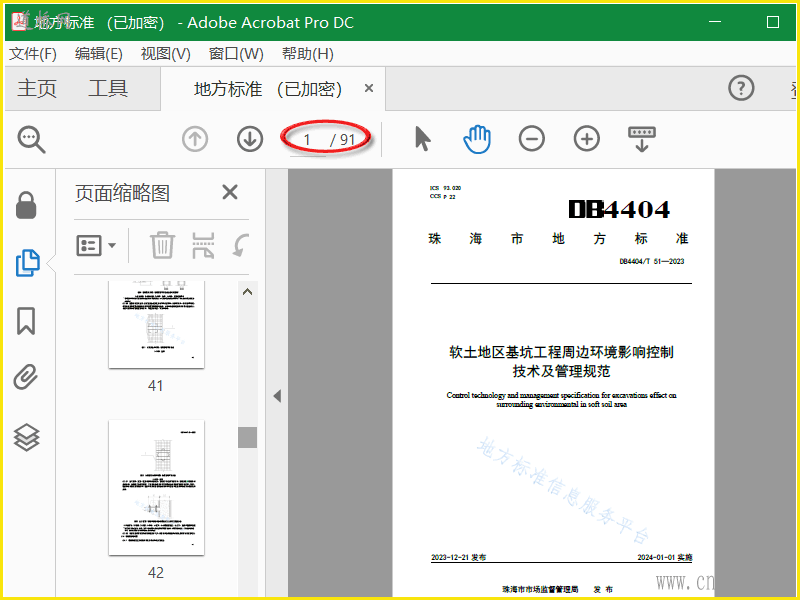Switch to the 主页 tab
This screenshot has height=600, width=800.
click(37, 88)
